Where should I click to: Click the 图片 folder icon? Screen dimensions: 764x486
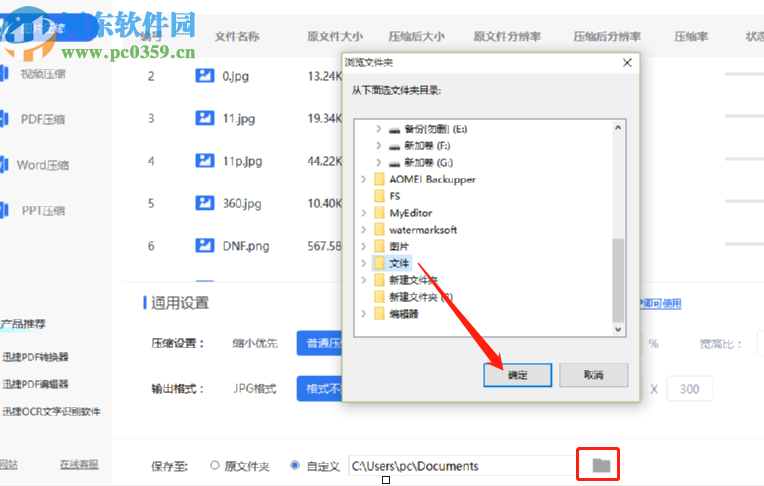[x=380, y=246]
